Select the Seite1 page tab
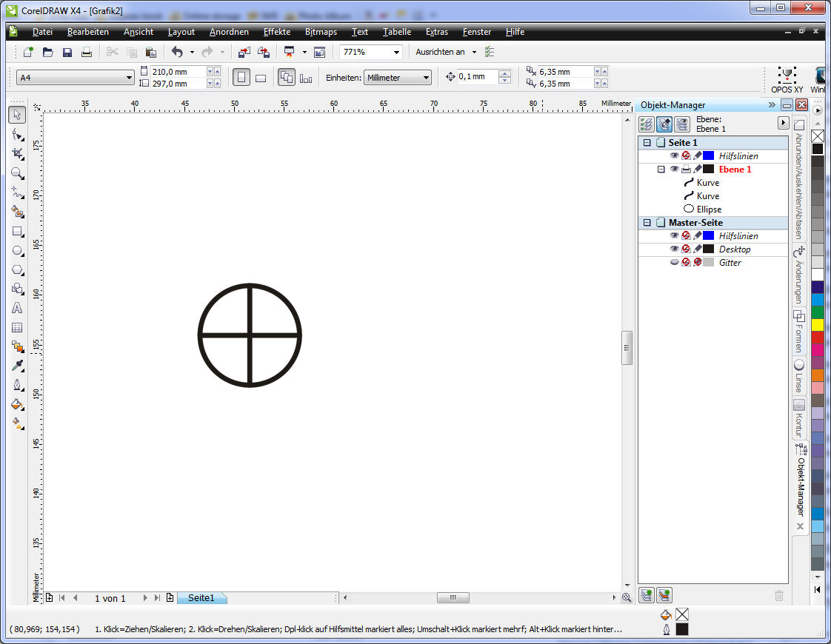This screenshot has width=831, height=644. 201,598
